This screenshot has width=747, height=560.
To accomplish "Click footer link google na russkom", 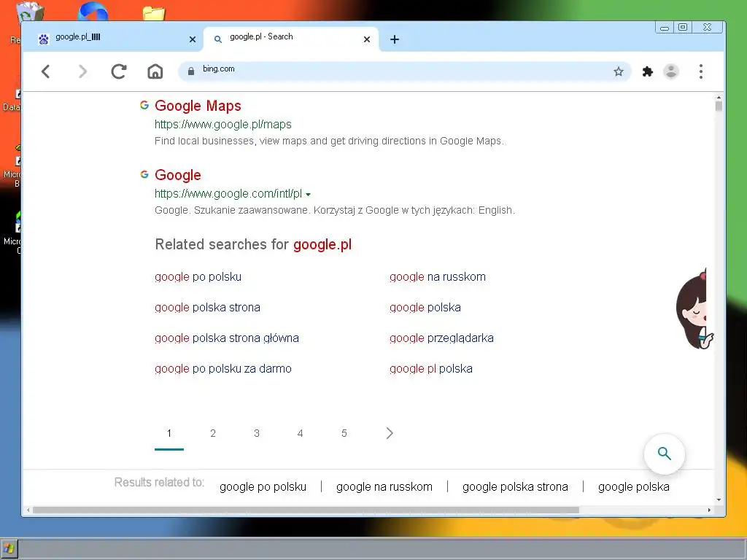I will pyautogui.click(x=384, y=486).
